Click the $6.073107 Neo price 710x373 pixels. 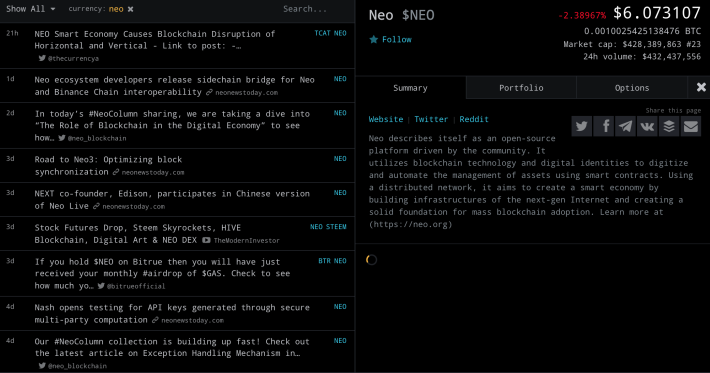click(657, 13)
